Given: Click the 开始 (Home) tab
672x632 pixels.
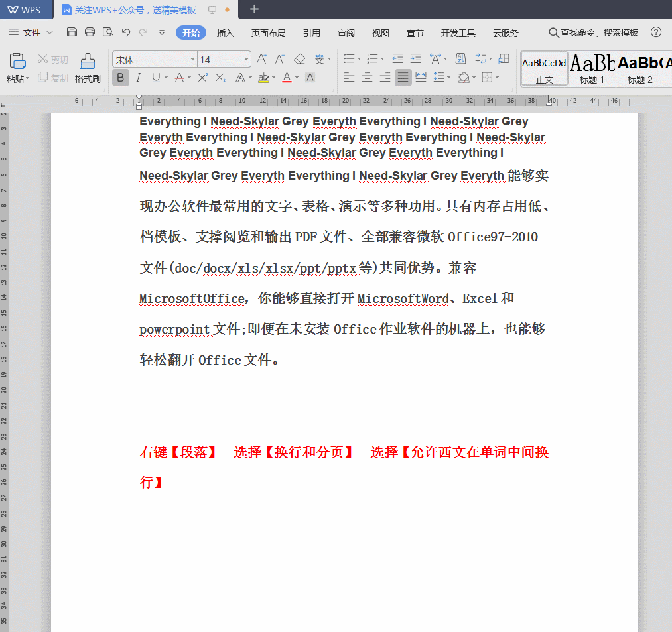Looking at the screenshot, I should point(190,33).
